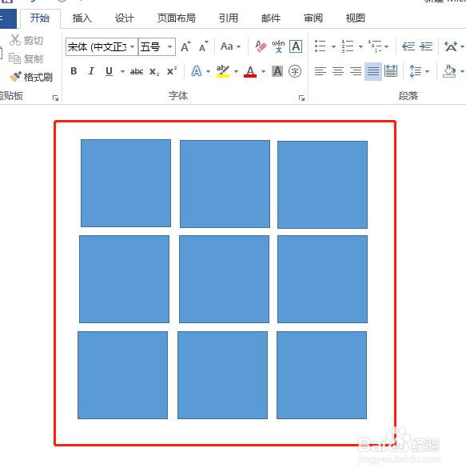The width and height of the screenshot is (466, 476).
Task: Expand line spacing dropdown arrow
Action: tap(427, 72)
